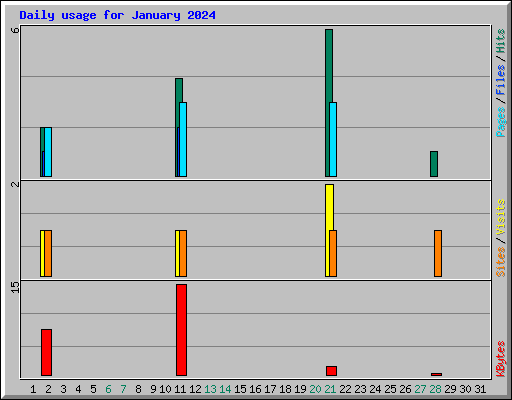This screenshot has width=512, height=400.
Task: Click day label '11' on x-axis
Action: pos(180,389)
